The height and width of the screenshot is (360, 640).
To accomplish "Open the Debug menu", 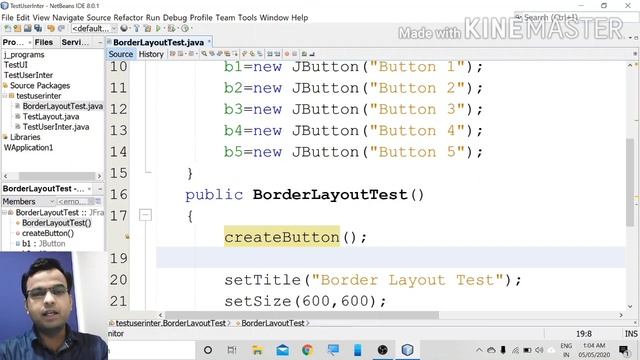I will click(x=175, y=18).
